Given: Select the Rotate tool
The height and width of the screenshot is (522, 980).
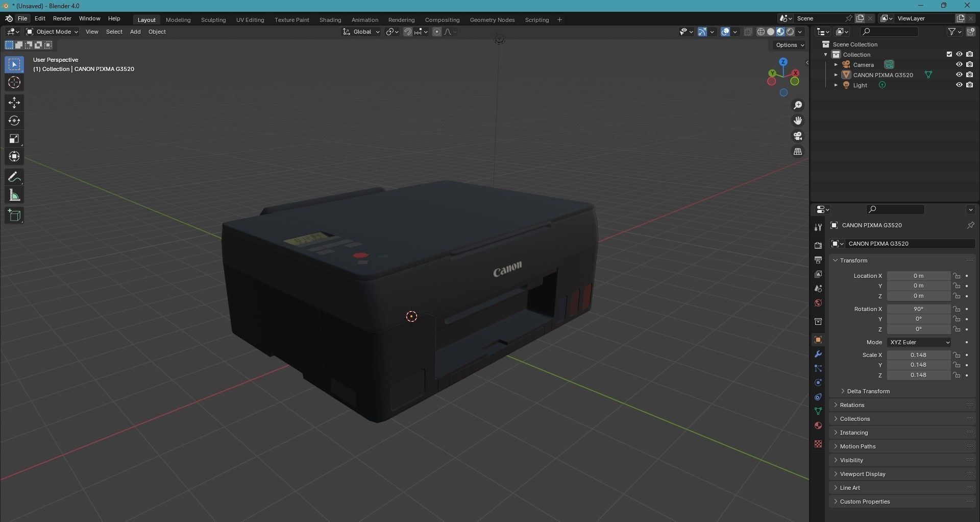Looking at the screenshot, I should click(x=14, y=121).
